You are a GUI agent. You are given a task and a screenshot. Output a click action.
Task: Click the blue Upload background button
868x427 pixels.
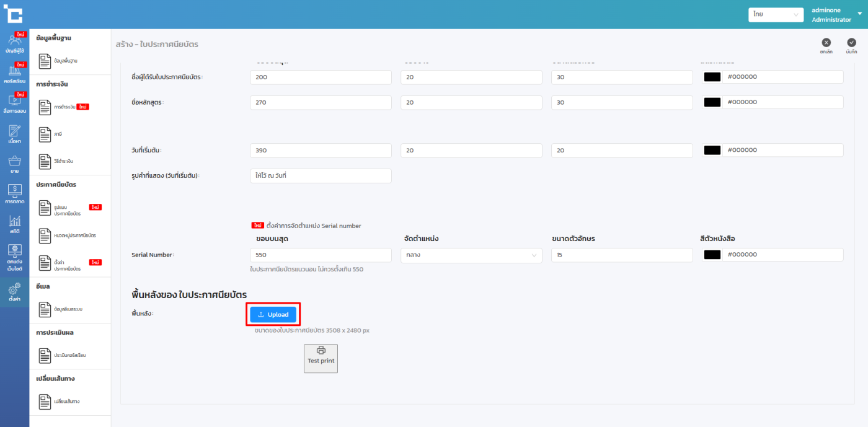(x=273, y=315)
